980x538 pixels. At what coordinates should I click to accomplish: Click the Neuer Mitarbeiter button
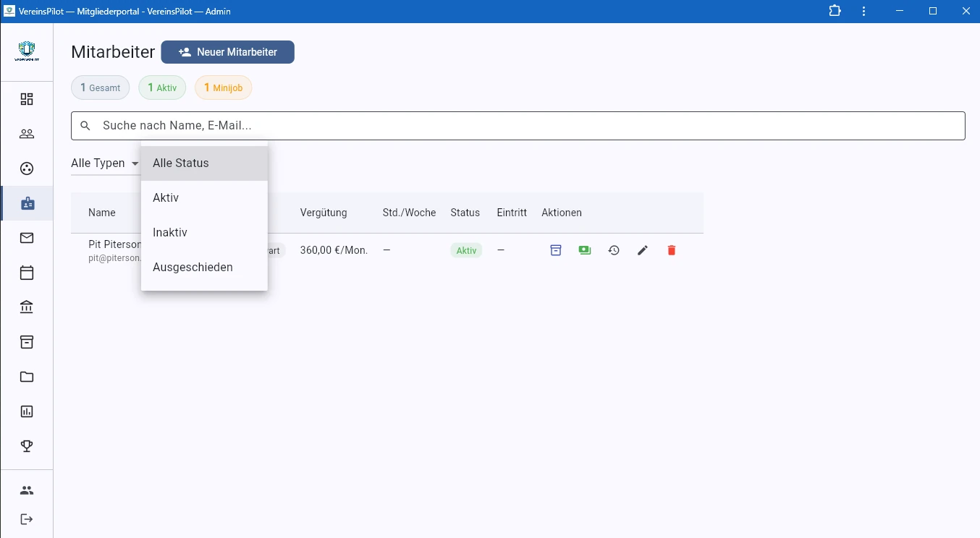pyautogui.click(x=227, y=51)
